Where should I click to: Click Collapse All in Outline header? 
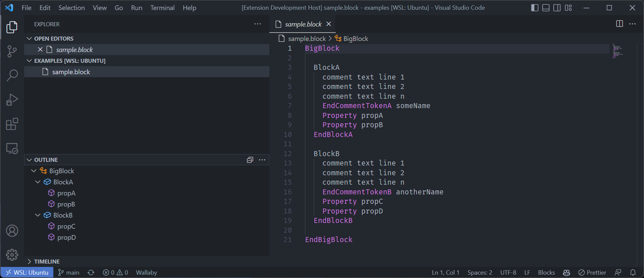250,160
